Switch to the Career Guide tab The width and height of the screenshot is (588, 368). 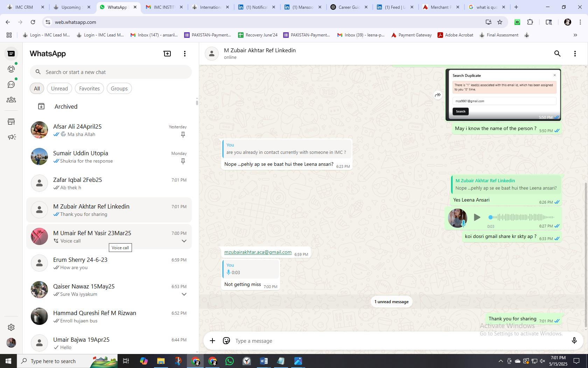click(349, 7)
